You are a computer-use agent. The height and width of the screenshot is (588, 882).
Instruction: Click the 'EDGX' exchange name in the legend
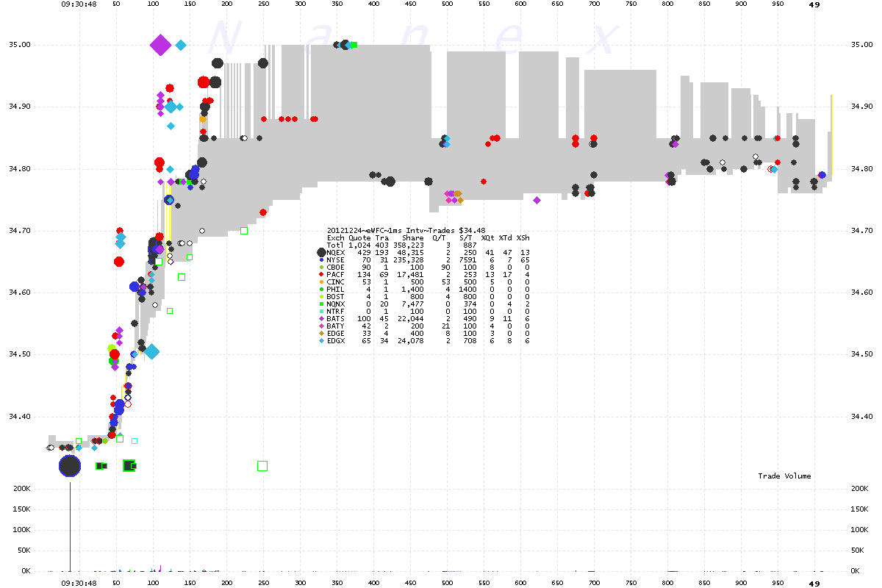(336, 341)
